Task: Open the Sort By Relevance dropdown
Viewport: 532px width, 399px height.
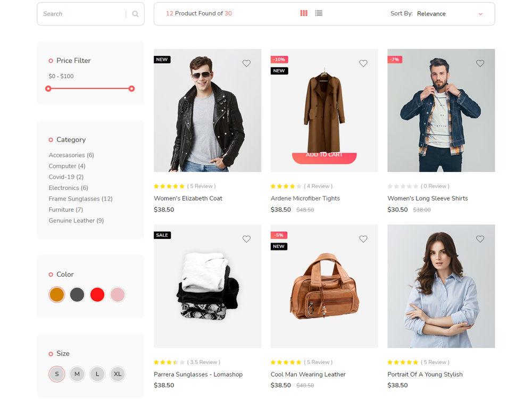Action: (450, 14)
